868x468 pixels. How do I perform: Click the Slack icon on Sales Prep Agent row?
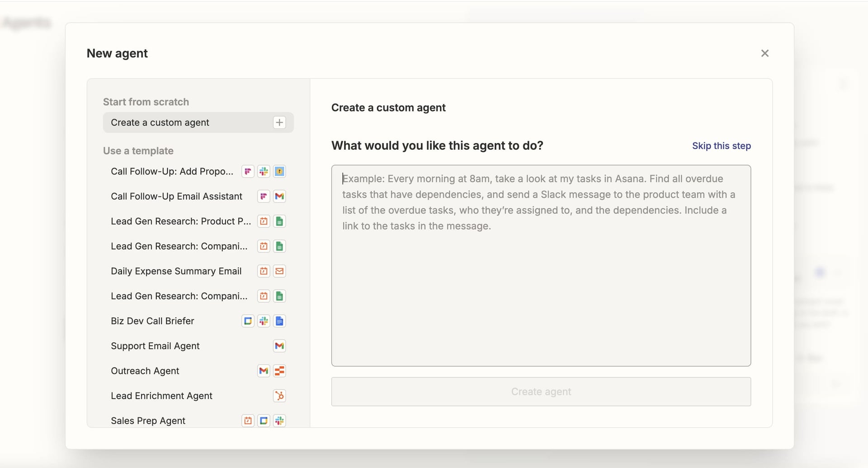click(x=279, y=420)
